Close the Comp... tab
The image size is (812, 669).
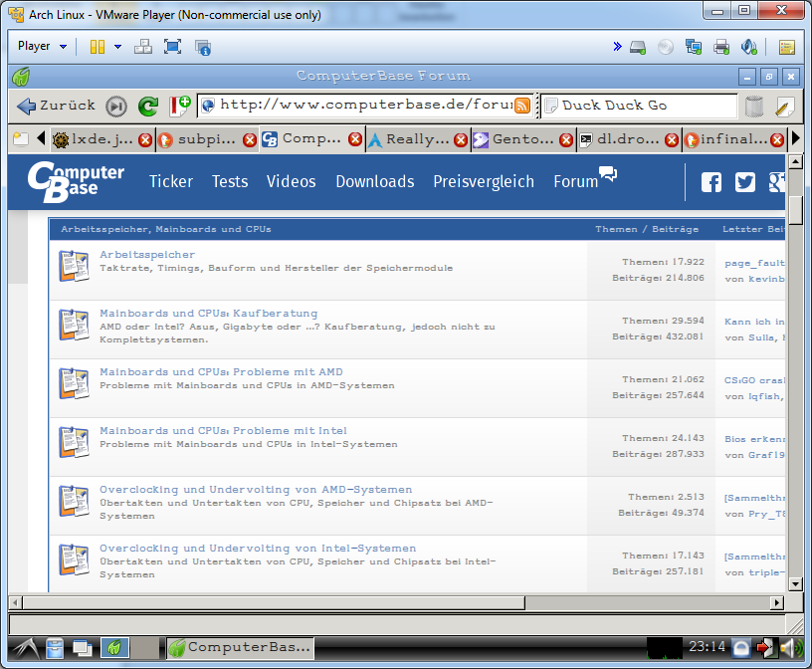point(354,139)
